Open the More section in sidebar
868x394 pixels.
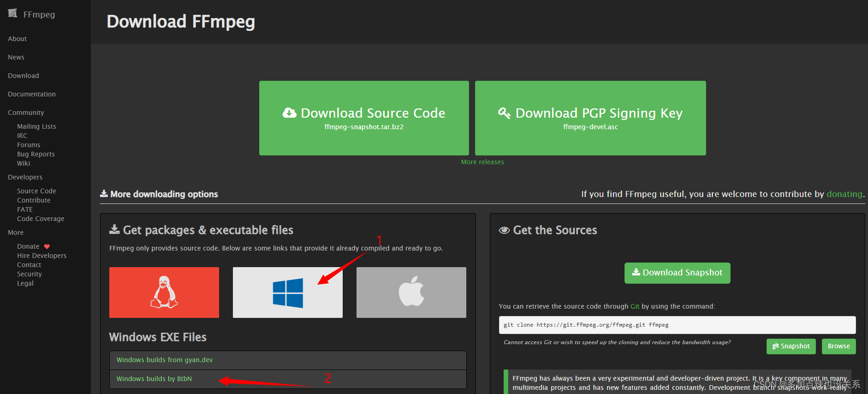16,233
